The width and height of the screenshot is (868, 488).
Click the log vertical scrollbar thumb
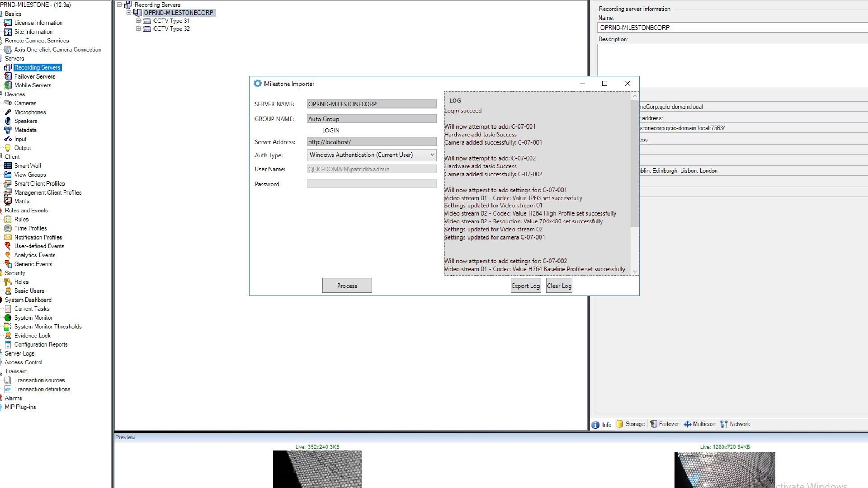pyautogui.click(x=635, y=163)
